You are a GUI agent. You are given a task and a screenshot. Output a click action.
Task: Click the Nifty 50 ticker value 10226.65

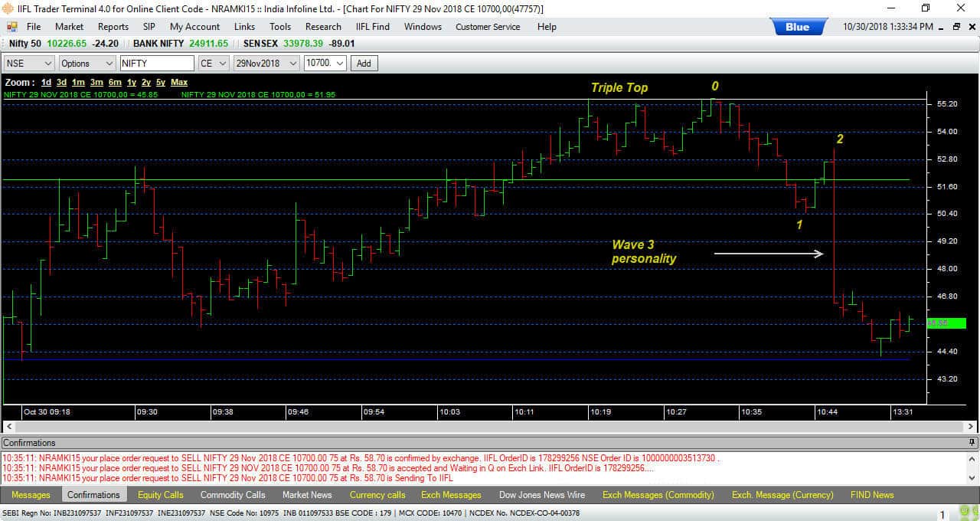(67, 44)
